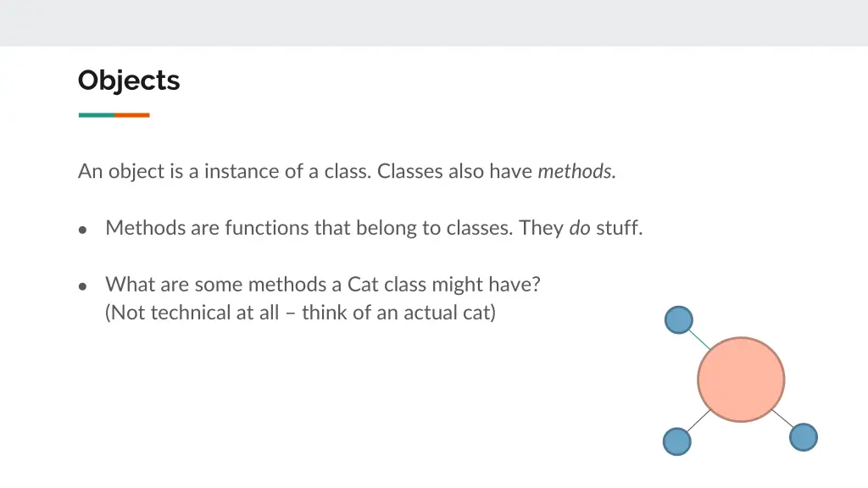Click the teal connector line to top node
The image size is (868, 488).
point(699,340)
